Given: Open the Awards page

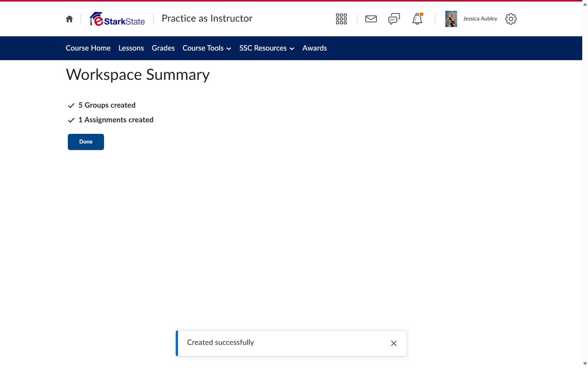Looking at the screenshot, I should pyautogui.click(x=315, y=48).
